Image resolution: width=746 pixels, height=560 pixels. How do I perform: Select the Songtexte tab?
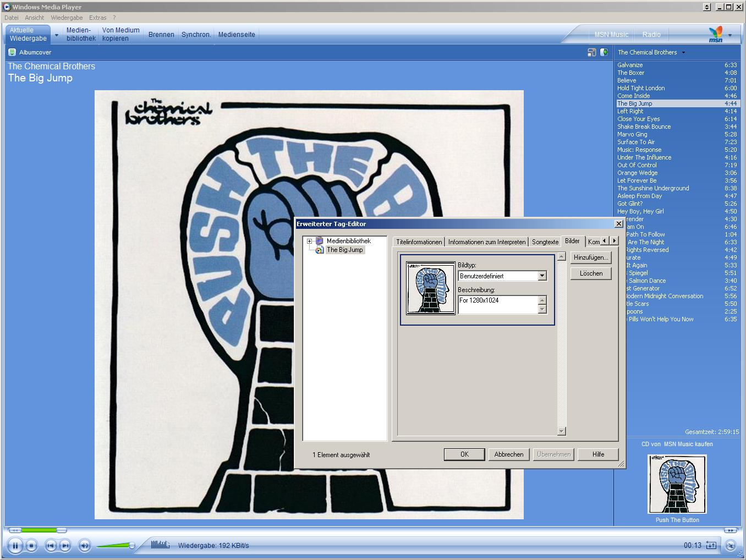(545, 242)
